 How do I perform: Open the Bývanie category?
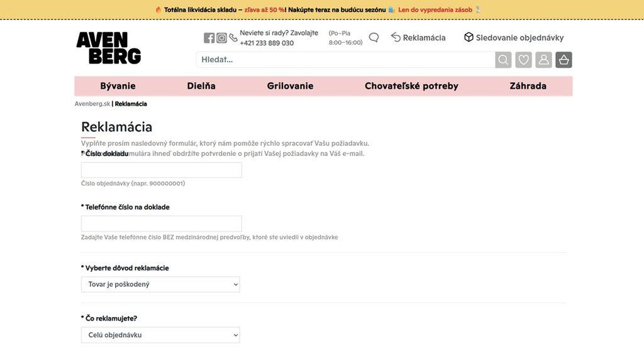click(118, 86)
